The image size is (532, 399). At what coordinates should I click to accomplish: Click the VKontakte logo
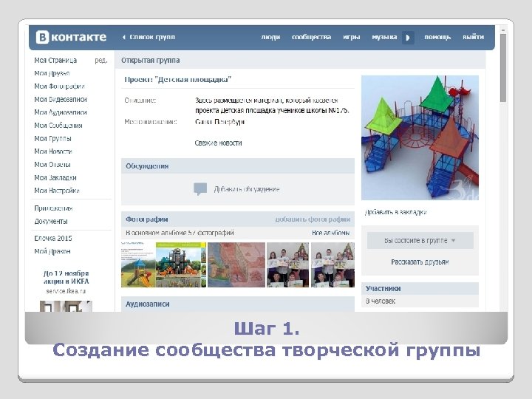tap(71, 37)
